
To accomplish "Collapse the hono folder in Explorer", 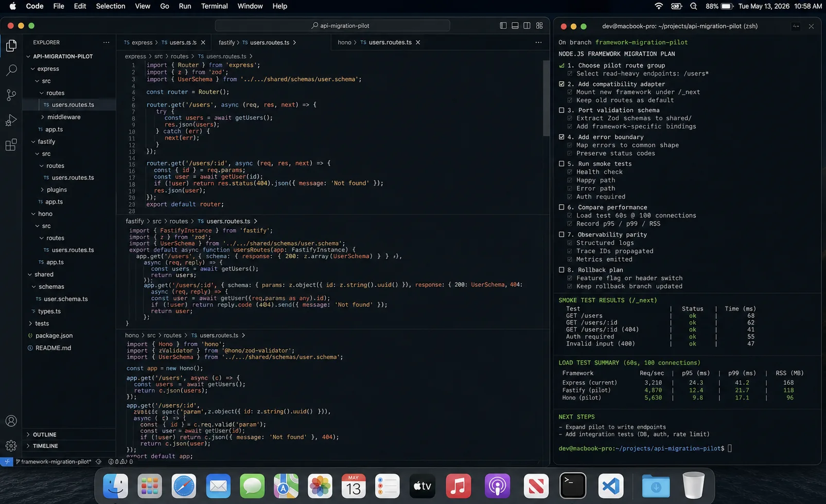I will [33, 214].
